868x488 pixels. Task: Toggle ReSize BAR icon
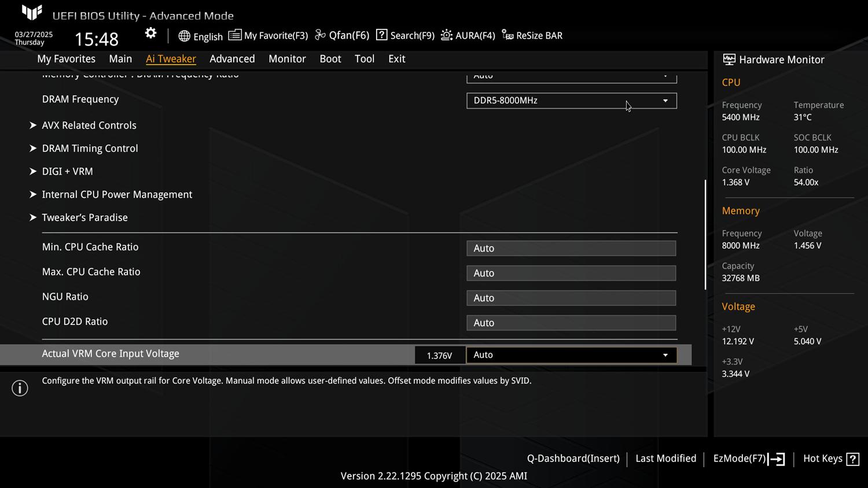pyautogui.click(x=507, y=35)
